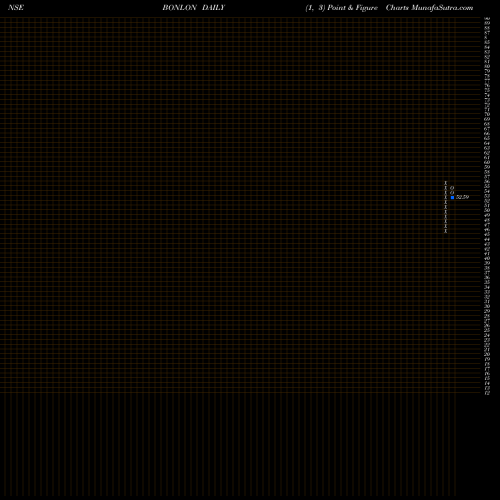500x500 pixels.
Task: Click the blue current price marker
Action: click(x=452, y=197)
